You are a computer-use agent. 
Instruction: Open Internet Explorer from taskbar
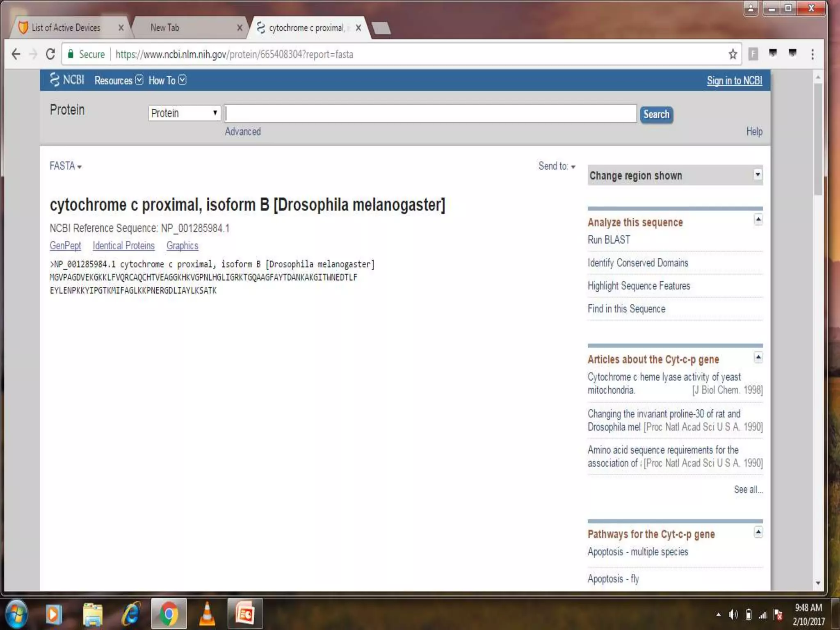[x=131, y=614]
